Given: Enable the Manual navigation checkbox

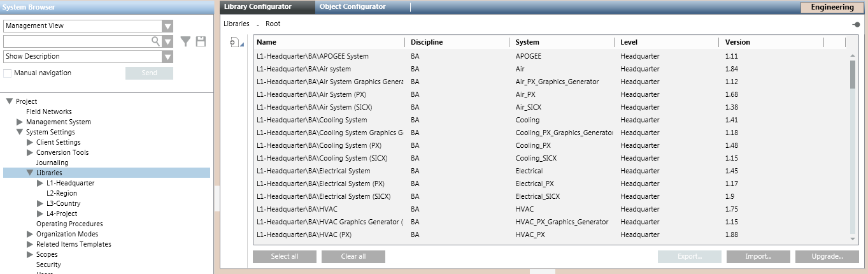Looking at the screenshot, I should 8,73.
